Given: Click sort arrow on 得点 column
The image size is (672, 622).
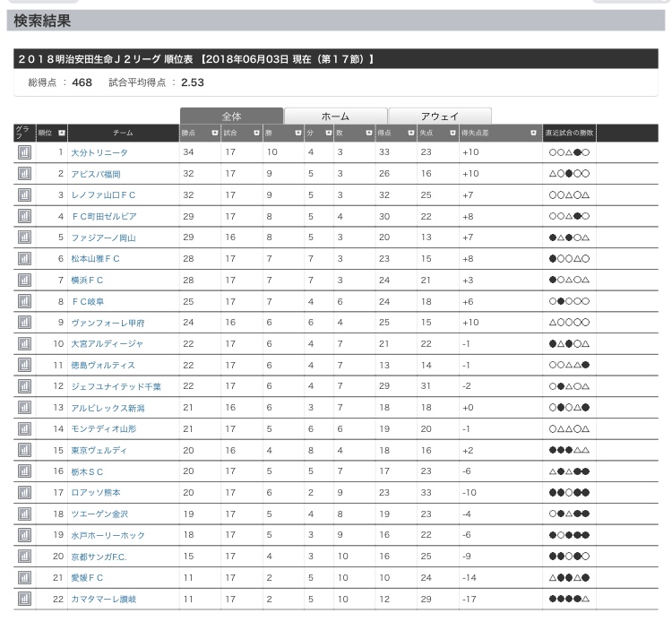Looking at the screenshot, I should (x=409, y=133).
